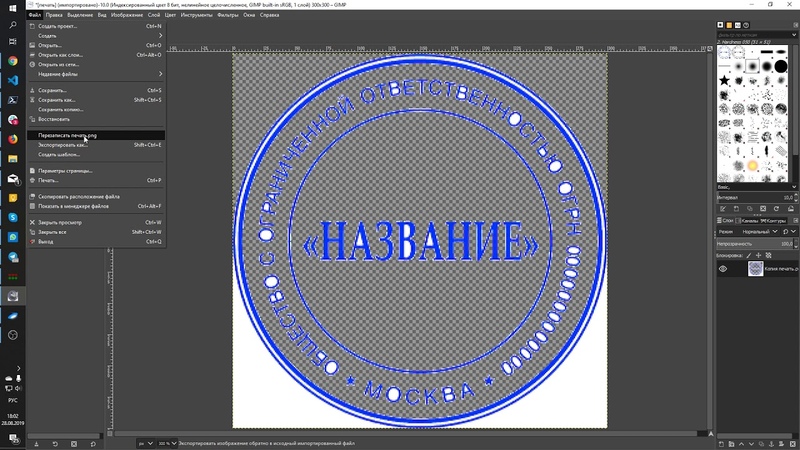Switch to the Document History dock tab
The image size is (800, 450).
coord(746,25)
